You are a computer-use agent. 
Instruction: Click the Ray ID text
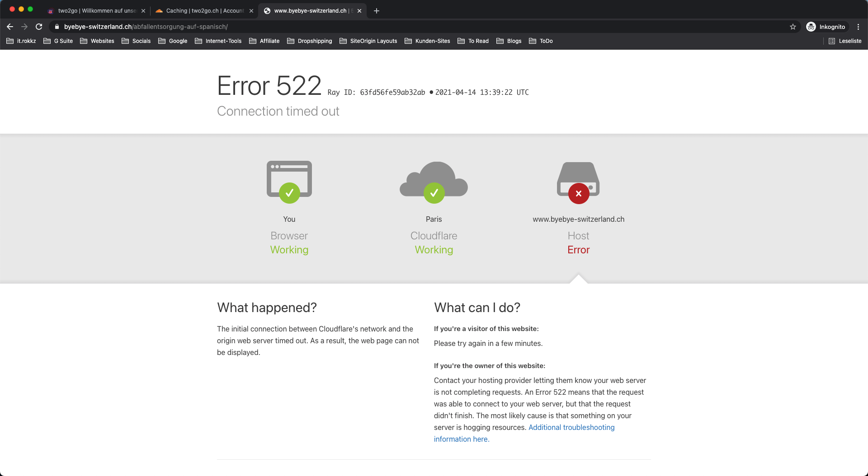[x=376, y=92]
